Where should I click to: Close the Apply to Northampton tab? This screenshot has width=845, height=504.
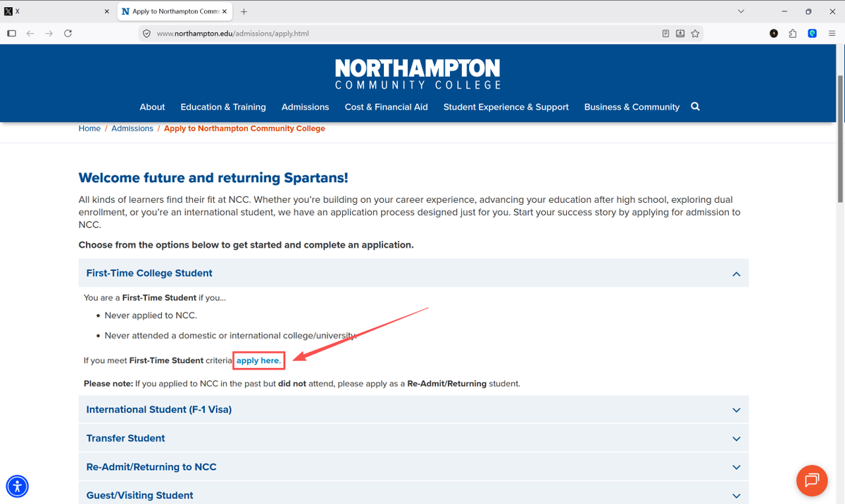[225, 12]
